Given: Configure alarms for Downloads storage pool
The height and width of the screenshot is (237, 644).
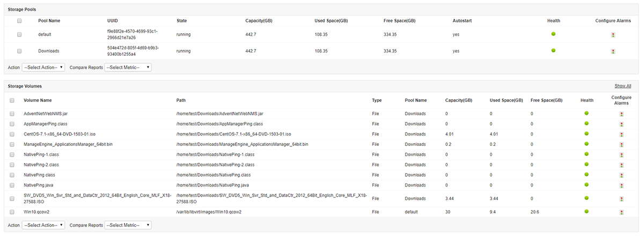Looking at the screenshot, I should [x=613, y=51].
